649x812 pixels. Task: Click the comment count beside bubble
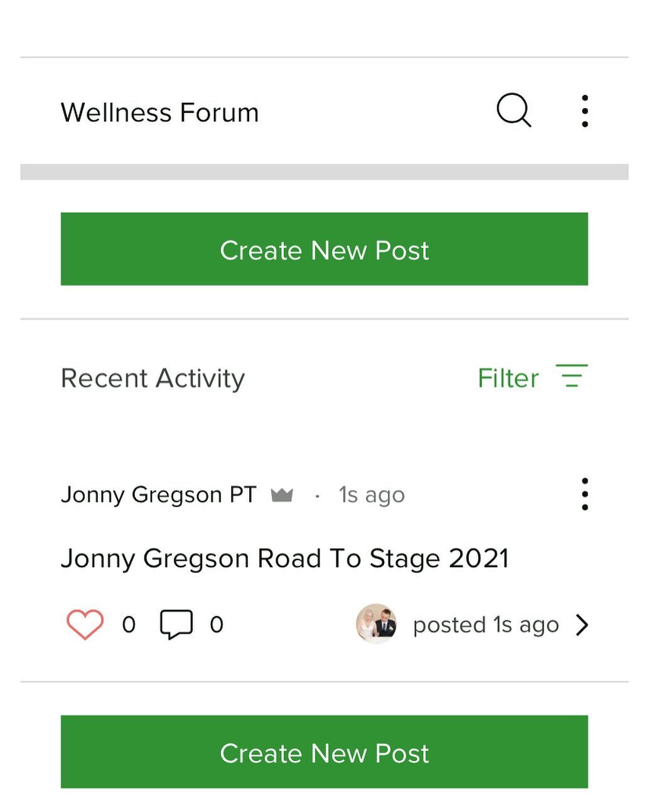[217, 625]
